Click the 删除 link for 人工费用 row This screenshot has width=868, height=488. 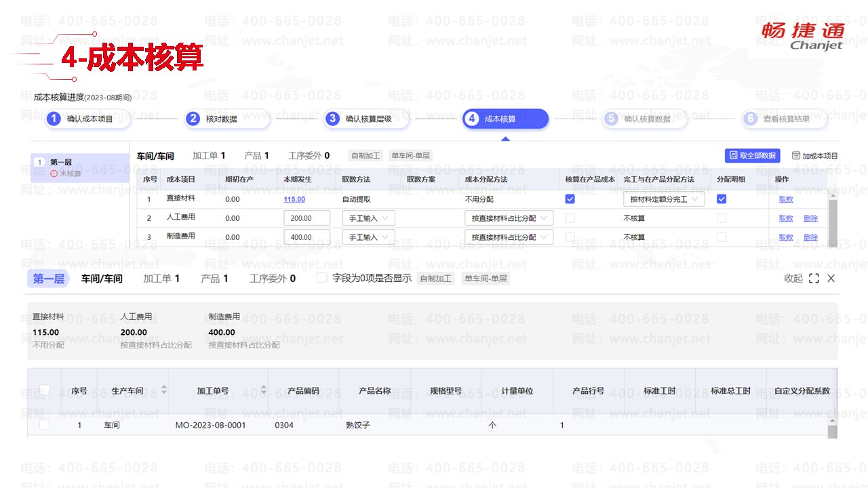pyautogui.click(x=810, y=218)
